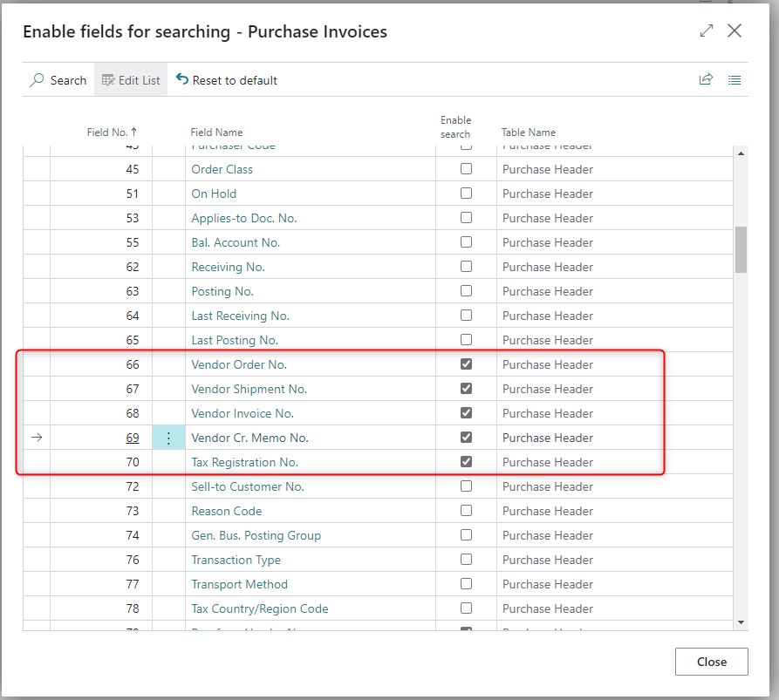Uncheck Enable search for Vendor Order No.
Image resolution: width=779 pixels, height=700 pixels.
click(x=466, y=364)
